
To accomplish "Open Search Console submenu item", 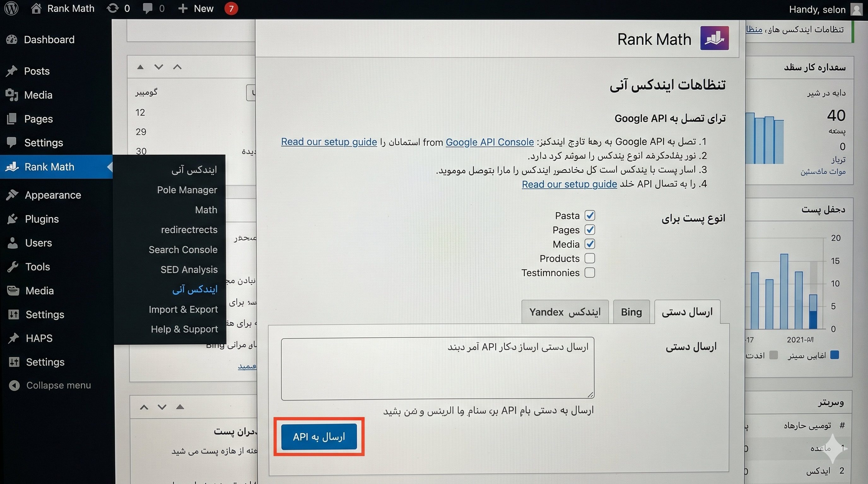I will 183,250.
